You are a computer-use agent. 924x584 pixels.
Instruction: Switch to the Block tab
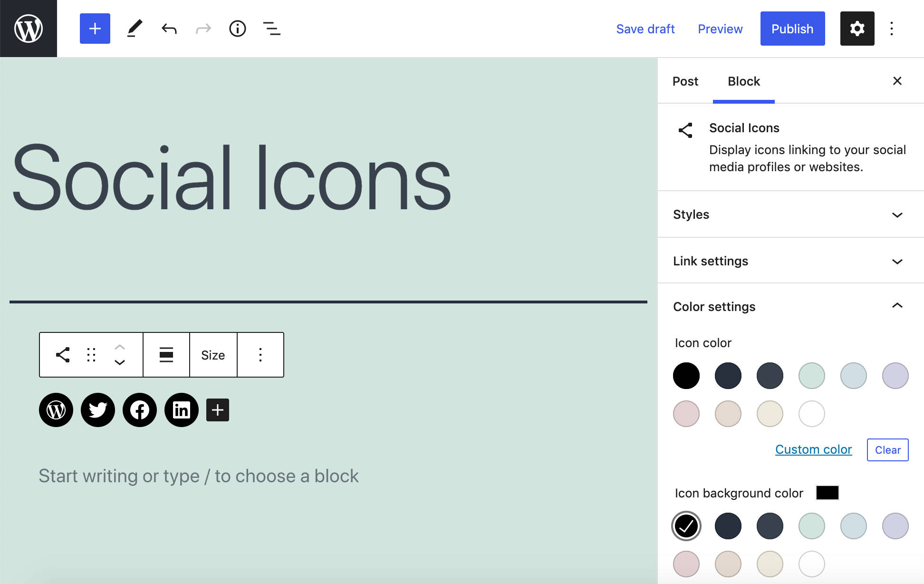click(743, 81)
